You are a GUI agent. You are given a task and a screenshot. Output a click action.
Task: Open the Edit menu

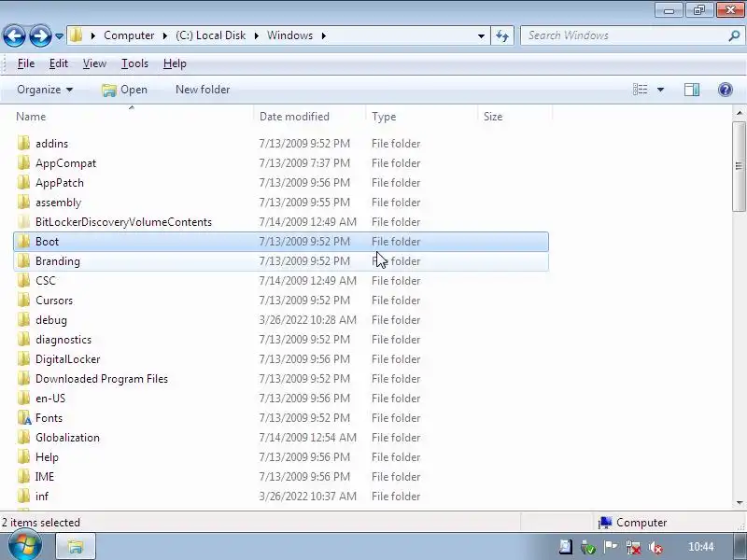click(59, 63)
